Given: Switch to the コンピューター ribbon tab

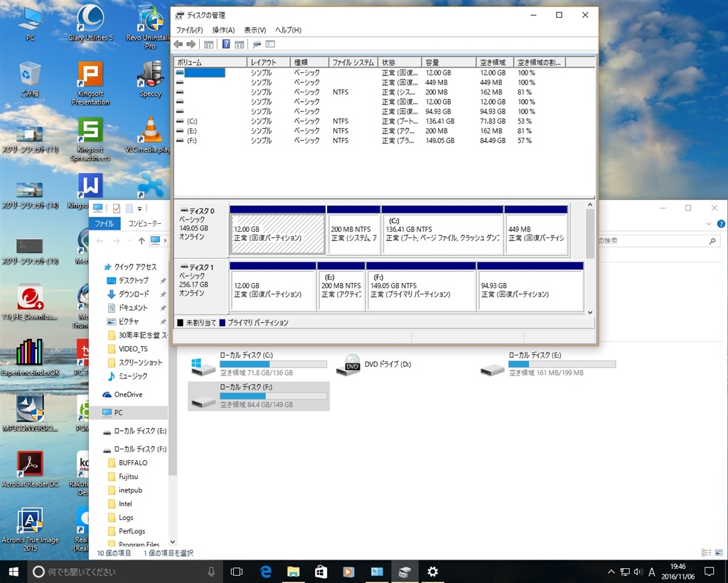Looking at the screenshot, I should pos(144,223).
